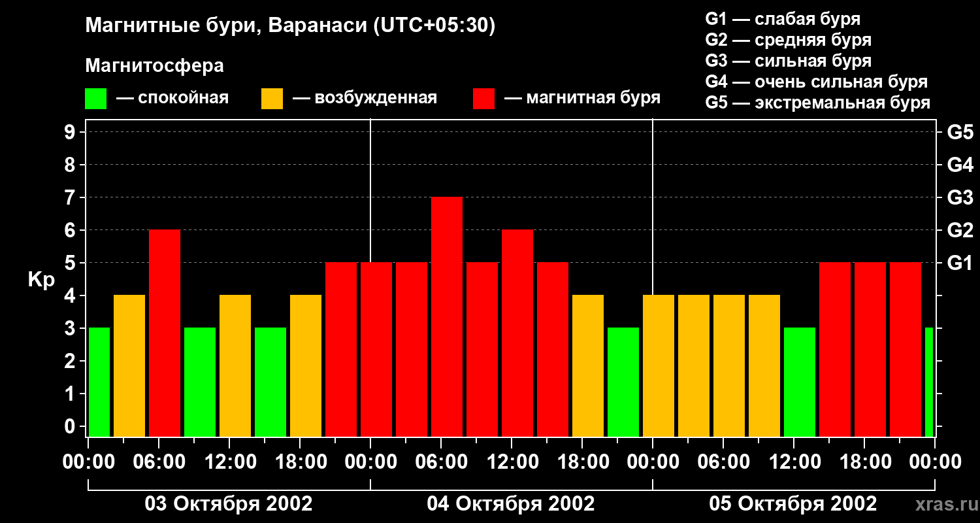
Task: Click green 12:00–15:00 bar on 05 October
Action: coord(800,382)
